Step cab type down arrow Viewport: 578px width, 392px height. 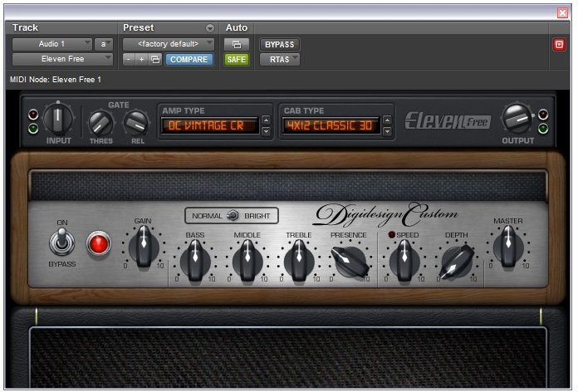click(387, 132)
